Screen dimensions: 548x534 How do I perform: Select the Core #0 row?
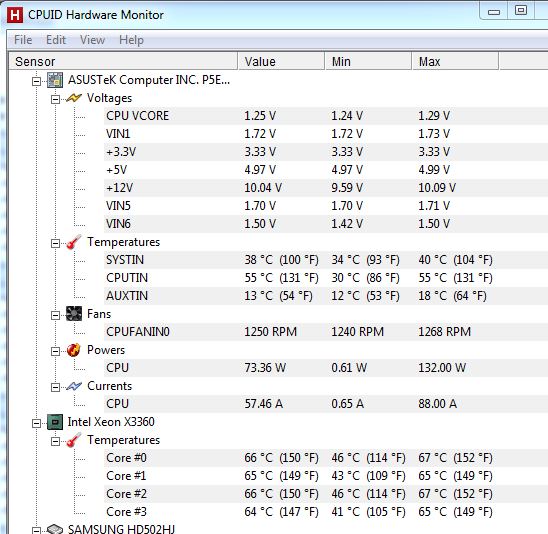click(x=326, y=458)
